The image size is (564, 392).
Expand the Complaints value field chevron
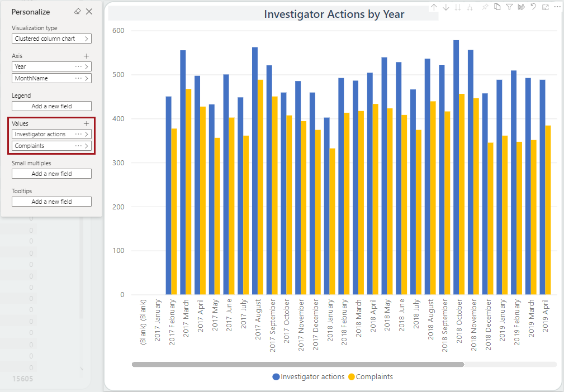click(87, 146)
